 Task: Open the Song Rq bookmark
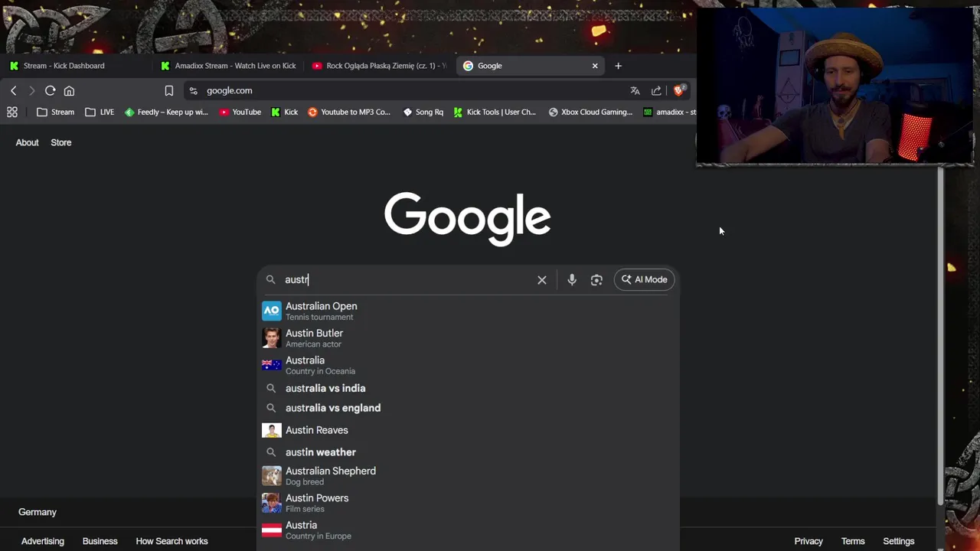pyautogui.click(x=423, y=112)
